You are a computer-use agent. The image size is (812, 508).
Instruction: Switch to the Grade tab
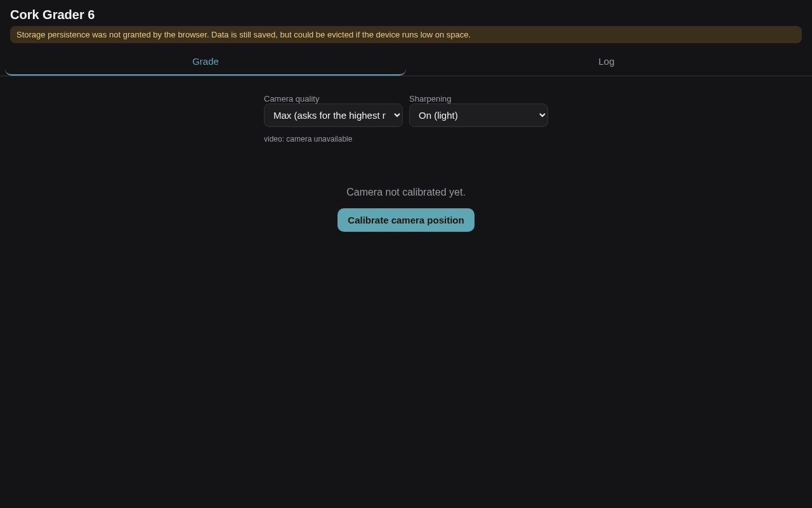pos(206,62)
